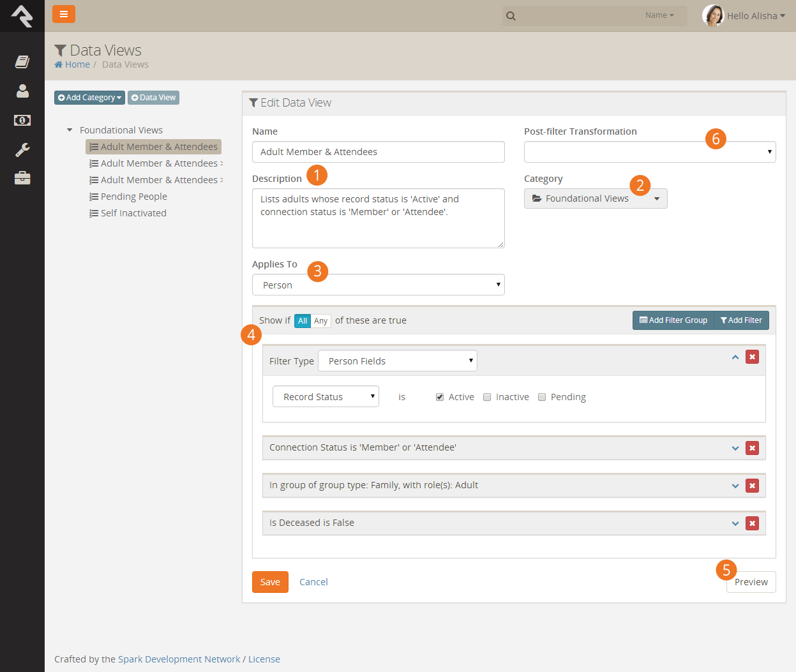Viewport: 796px width, 672px height.
Task: Check the Pending record status checkbox
Action: point(542,397)
